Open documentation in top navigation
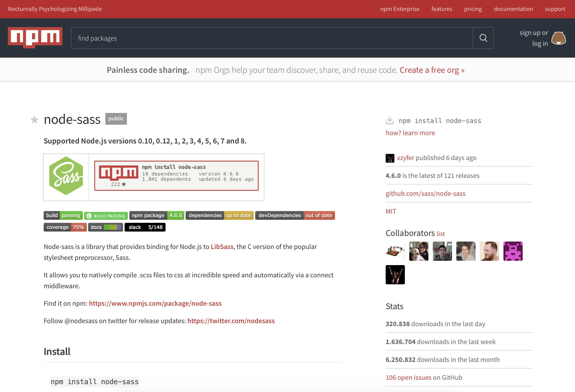 pyautogui.click(x=513, y=9)
